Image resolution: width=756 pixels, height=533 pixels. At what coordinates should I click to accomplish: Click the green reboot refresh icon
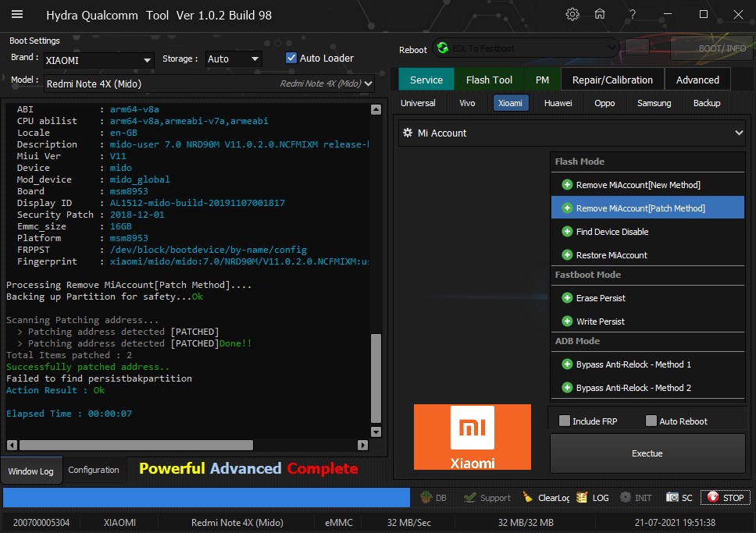(x=443, y=48)
